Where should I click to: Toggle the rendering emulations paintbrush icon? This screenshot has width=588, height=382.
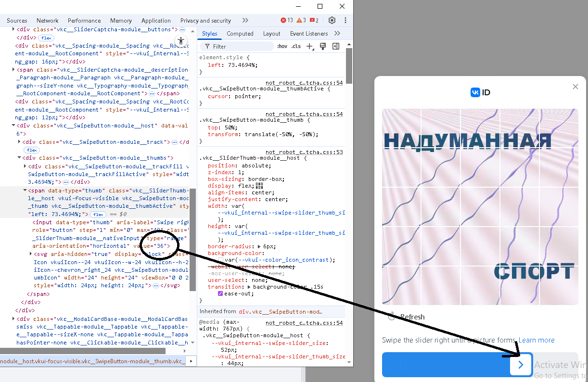point(323,46)
